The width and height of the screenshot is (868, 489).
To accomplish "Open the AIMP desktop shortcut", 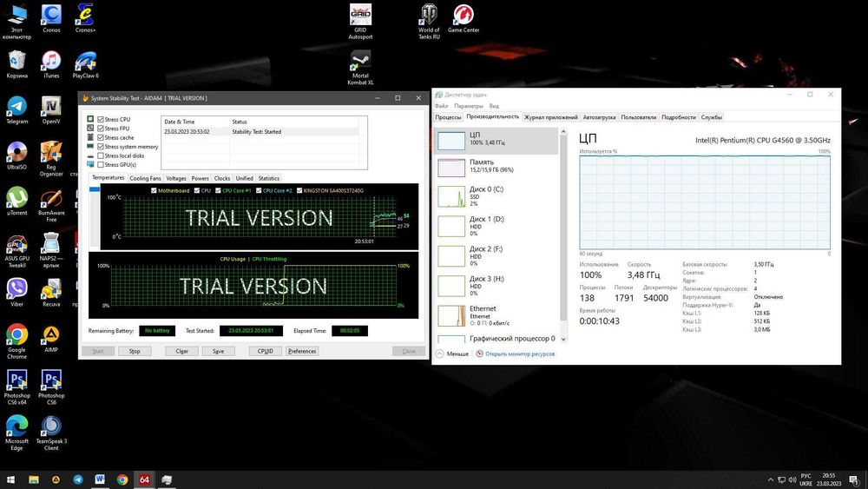I will point(51,339).
